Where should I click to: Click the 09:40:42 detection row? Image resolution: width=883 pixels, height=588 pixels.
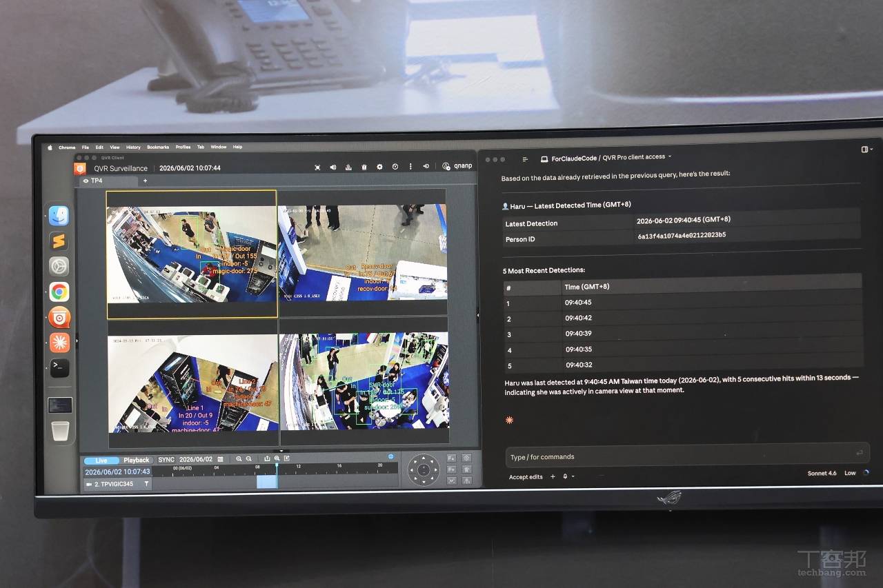(683, 318)
